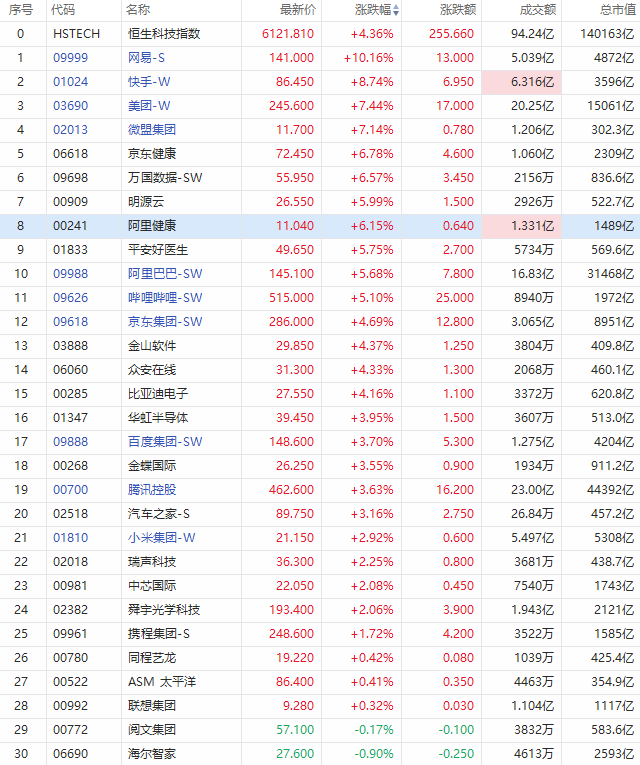Image resolution: width=640 pixels, height=765 pixels.
Task: Open stock code 09988
Action: [x=70, y=274]
